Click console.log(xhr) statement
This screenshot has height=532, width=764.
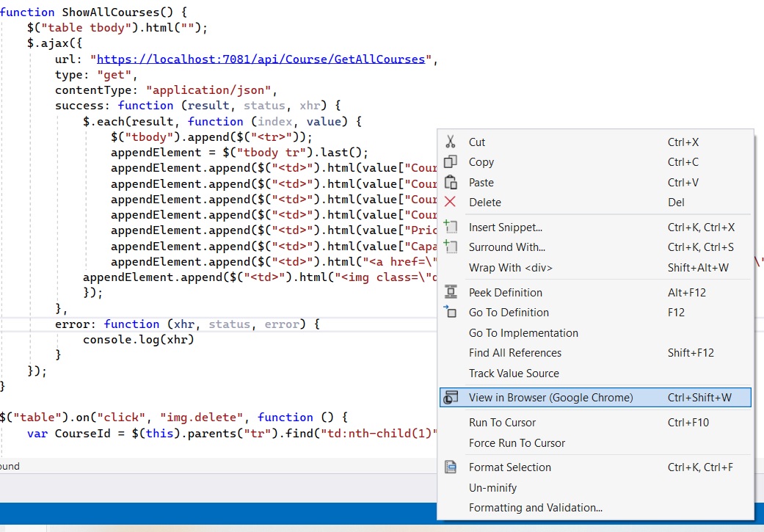[139, 340]
